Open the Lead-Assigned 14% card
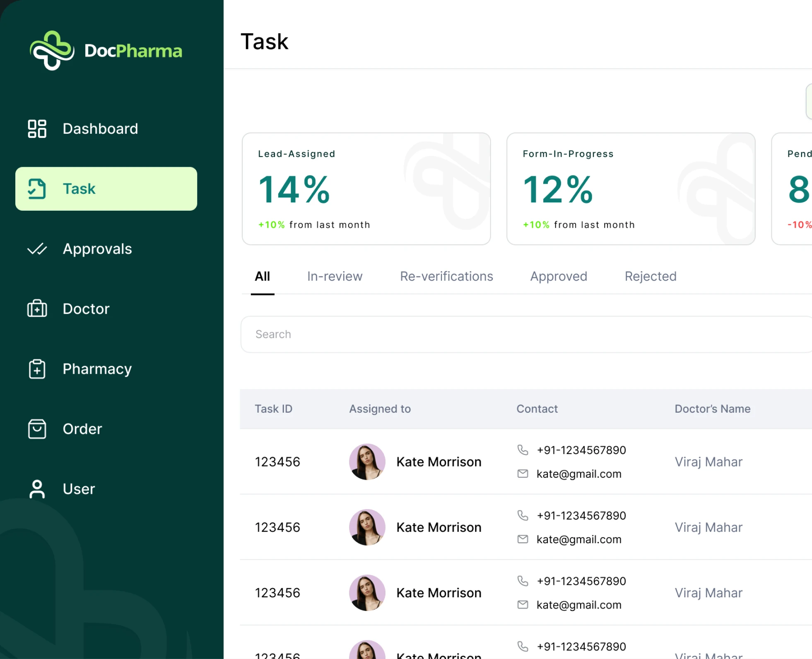The image size is (812, 659). (366, 189)
